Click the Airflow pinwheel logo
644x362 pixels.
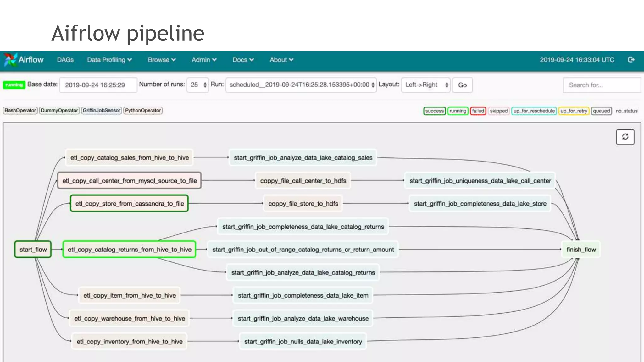click(10, 60)
